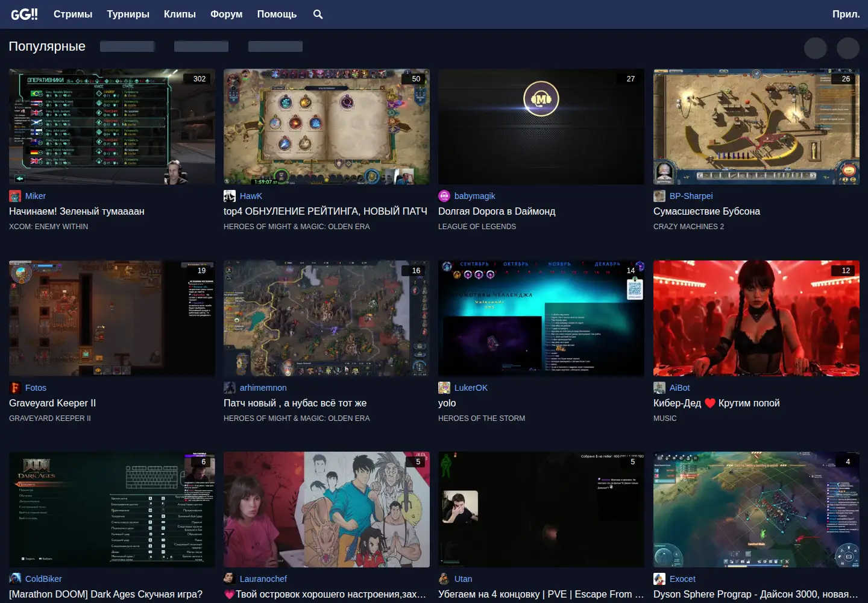
Task: Select LEAGUE OF LEGENDS game category
Action: click(x=477, y=227)
